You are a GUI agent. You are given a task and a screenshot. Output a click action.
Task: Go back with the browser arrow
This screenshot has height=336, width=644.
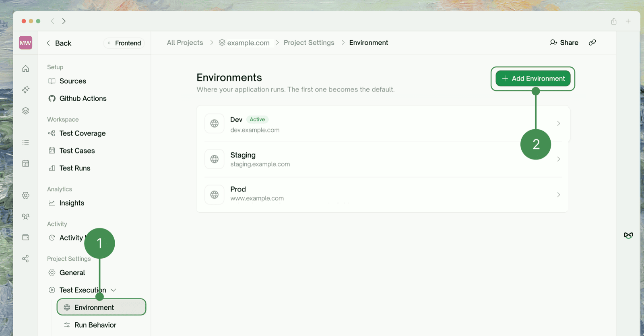click(52, 21)
